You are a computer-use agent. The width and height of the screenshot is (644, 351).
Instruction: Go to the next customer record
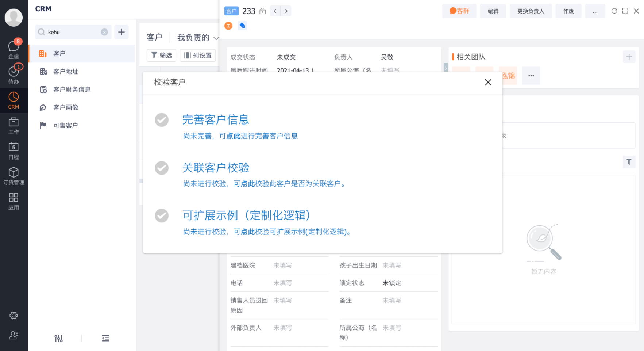tap(286, 11)
